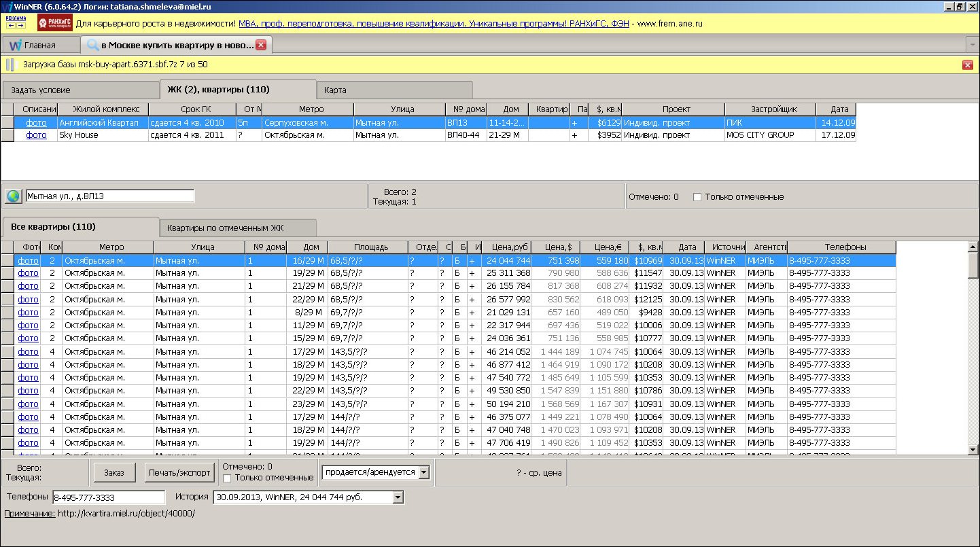Sort apartments by Телефоны column header
The width and height of the screenshot is (980, 547).
click(x=841, y=247)
